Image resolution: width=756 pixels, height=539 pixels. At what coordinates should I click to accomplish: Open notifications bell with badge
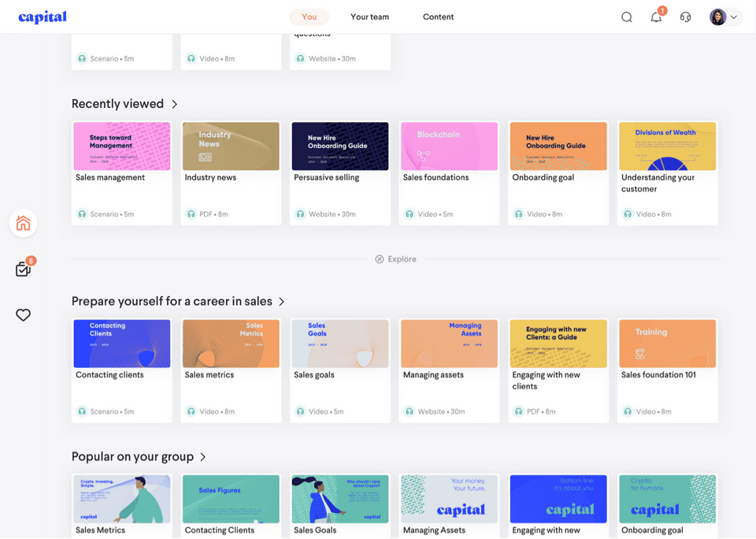click(657, 16)
